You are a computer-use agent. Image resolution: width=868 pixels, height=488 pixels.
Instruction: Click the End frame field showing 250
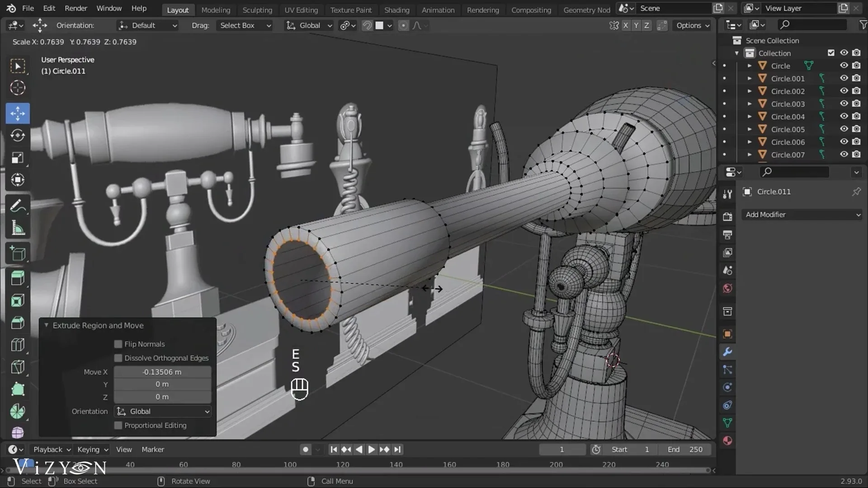point(684,449)
